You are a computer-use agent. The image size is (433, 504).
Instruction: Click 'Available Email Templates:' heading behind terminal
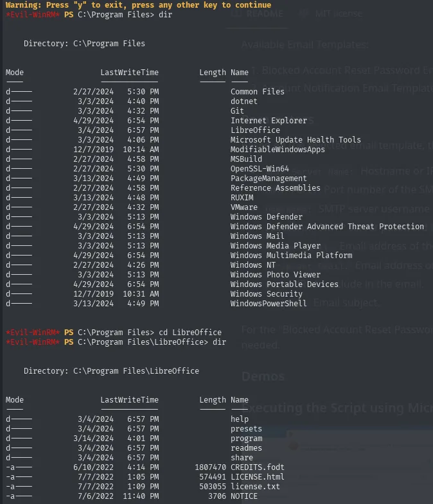[305, 45]
